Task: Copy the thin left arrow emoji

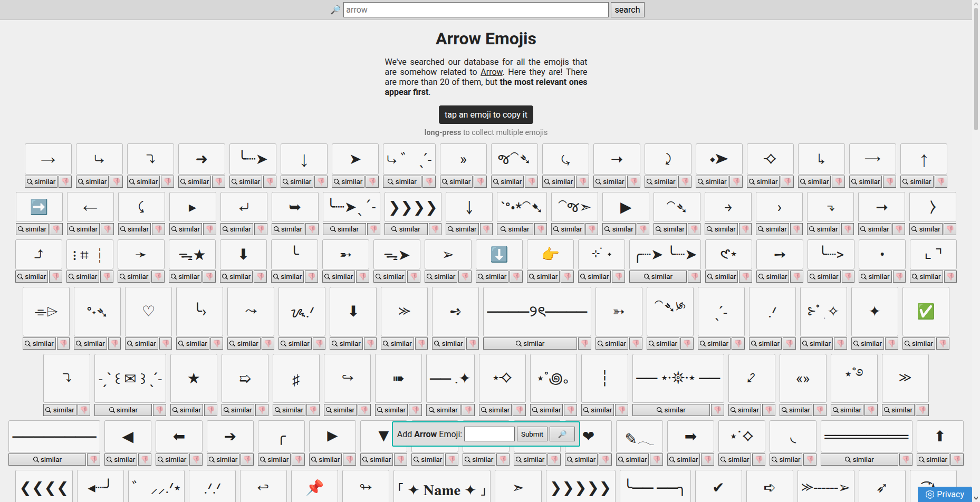Action: [90, 207]
